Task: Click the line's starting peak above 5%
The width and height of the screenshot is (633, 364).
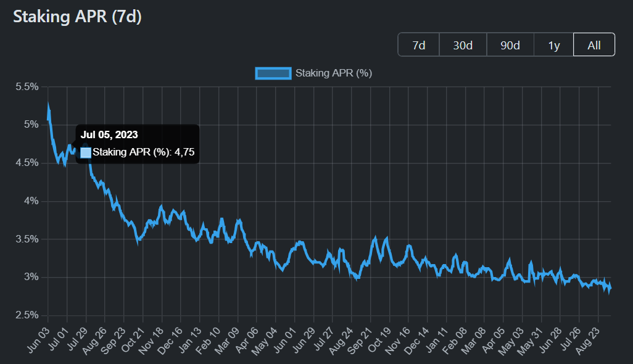Action: pos(48,107)
